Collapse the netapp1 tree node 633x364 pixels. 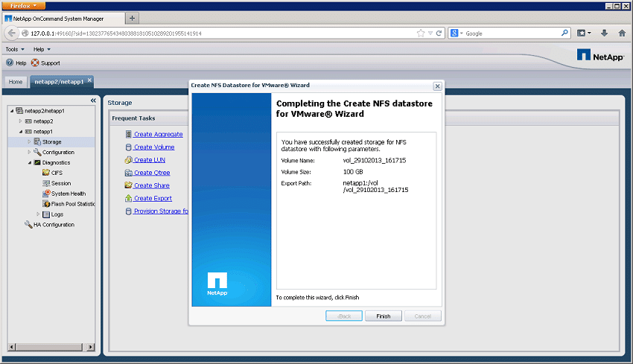pos(21,132)
